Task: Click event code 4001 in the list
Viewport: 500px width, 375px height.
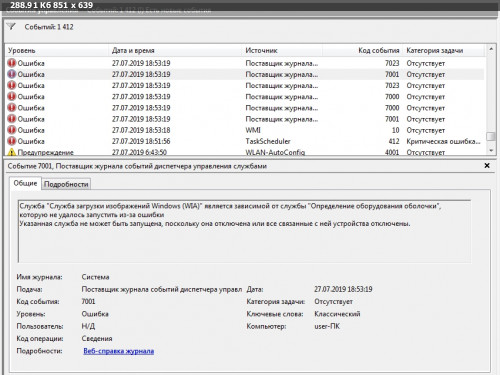Action: pyautogui.click(x=392, y=152)
